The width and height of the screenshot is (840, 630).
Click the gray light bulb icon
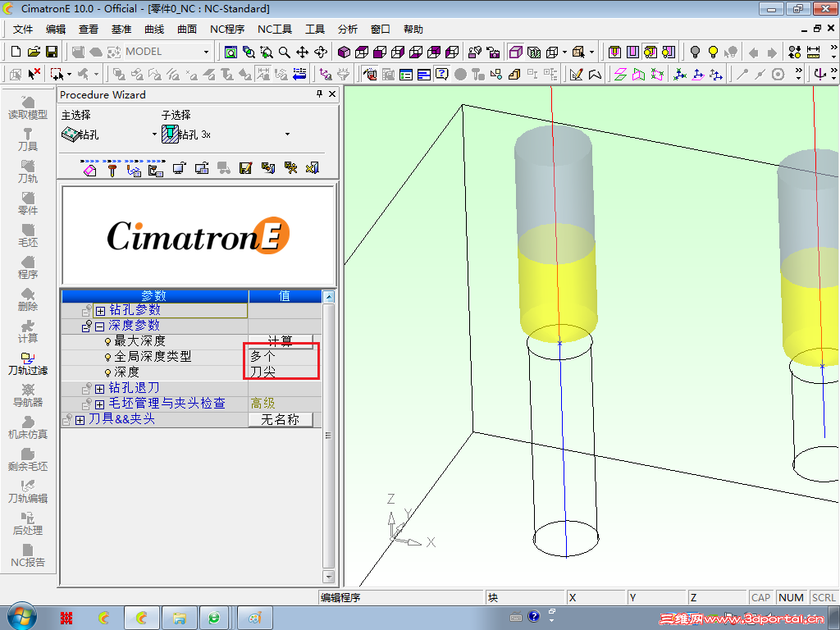click(x=695, y=52)
